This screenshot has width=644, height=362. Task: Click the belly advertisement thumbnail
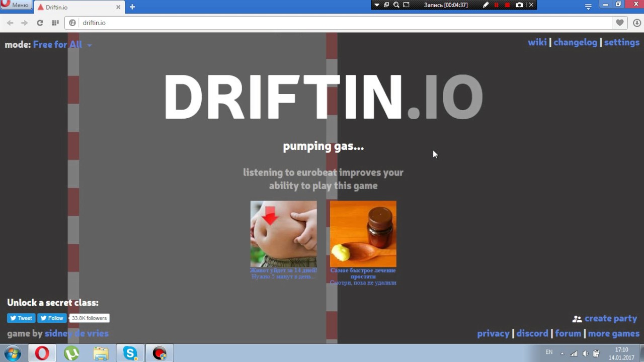284,234
